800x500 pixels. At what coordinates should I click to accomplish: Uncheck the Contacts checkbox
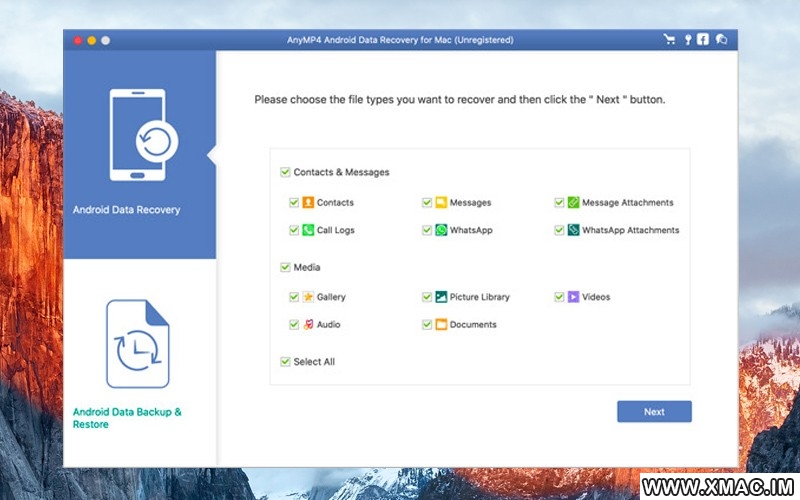pyautogui.click(x=294, y=203)
